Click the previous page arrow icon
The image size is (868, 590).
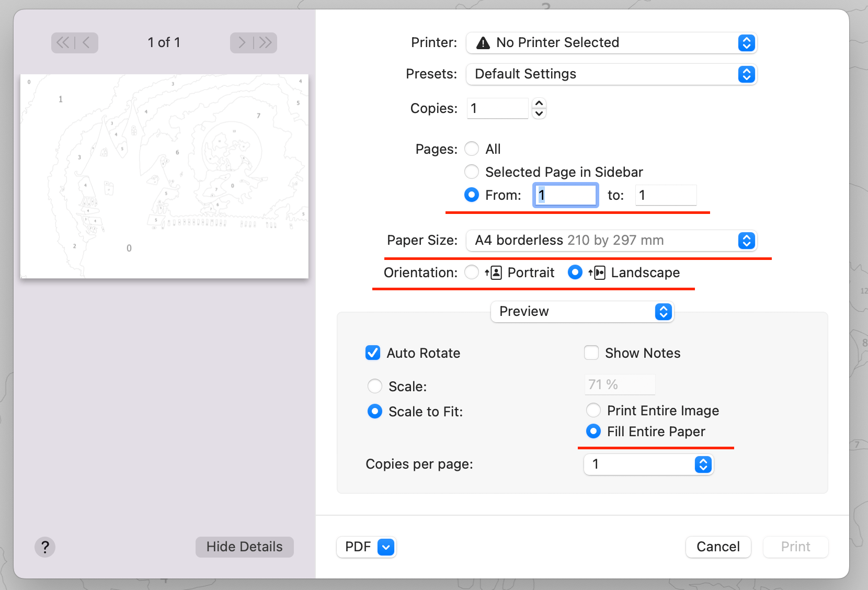click(86, 42)
